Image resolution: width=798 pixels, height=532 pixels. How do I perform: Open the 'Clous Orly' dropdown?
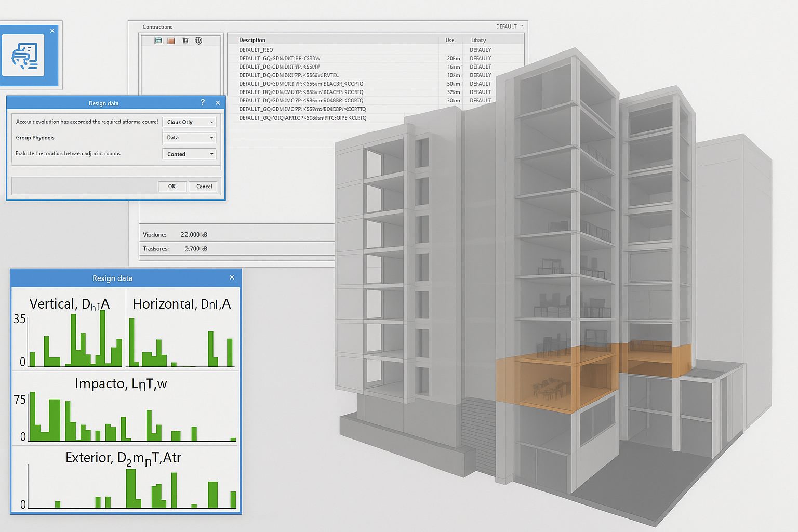click(189, 122)
